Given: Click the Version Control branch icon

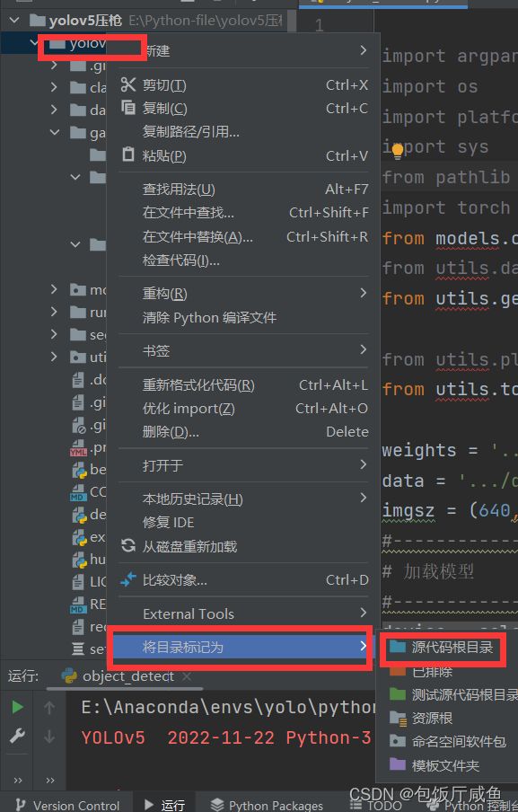Looking at the screenshot, I should point(20,805).
